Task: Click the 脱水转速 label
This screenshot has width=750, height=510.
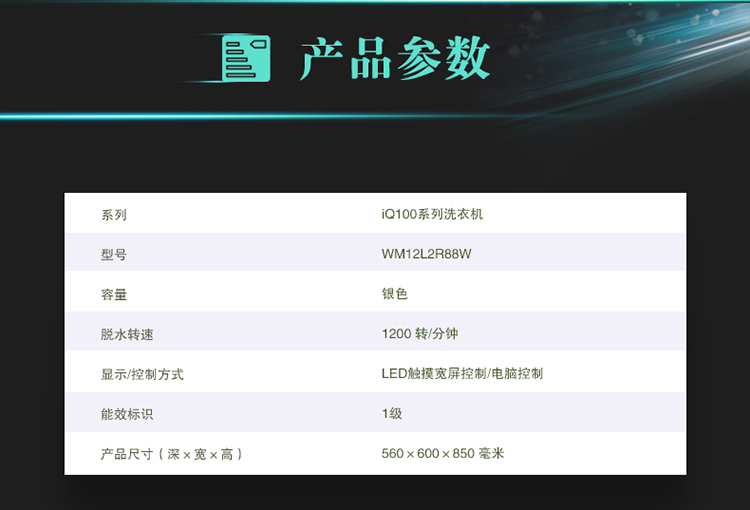Action: 127,334
